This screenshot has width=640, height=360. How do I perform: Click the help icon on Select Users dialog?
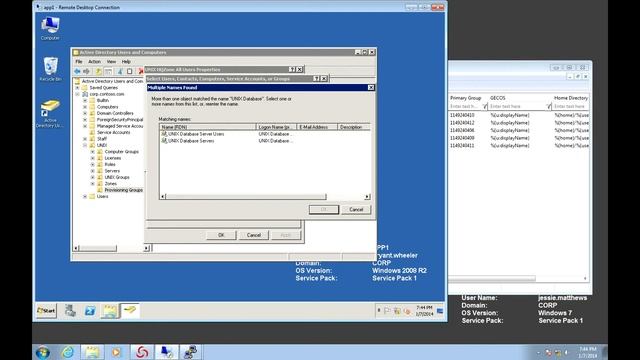pyautogui.click(x=316, y=78)
